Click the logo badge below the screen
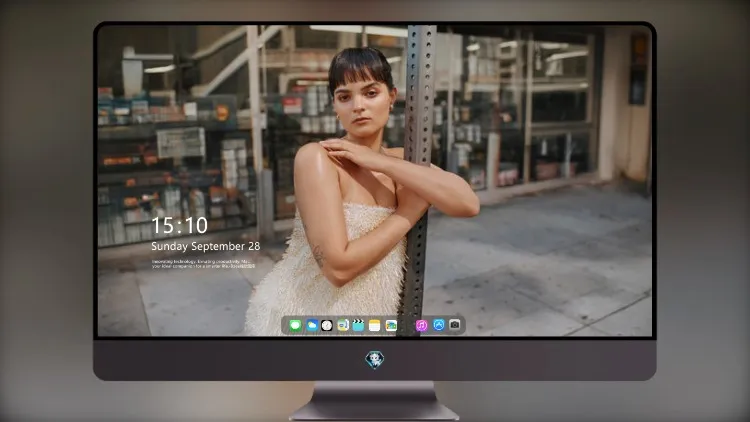Screen dimensions: 750x422 click(x=375, y=360)
